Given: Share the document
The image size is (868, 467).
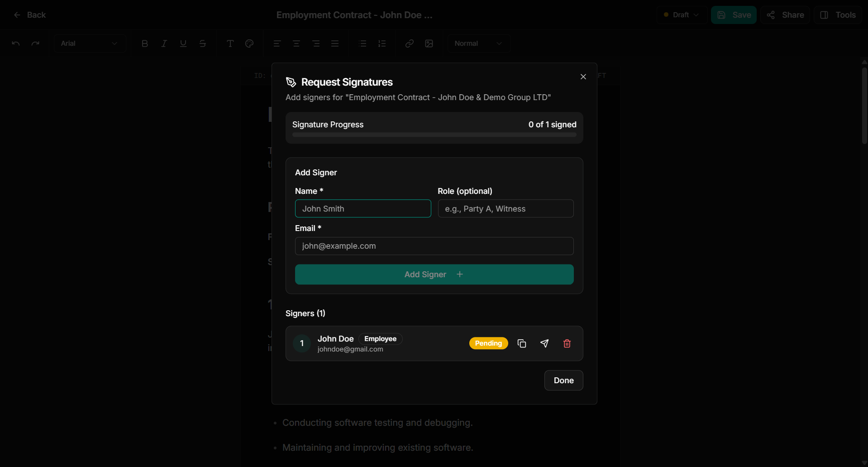Looking at the screenshot, I should click(785, 15).
